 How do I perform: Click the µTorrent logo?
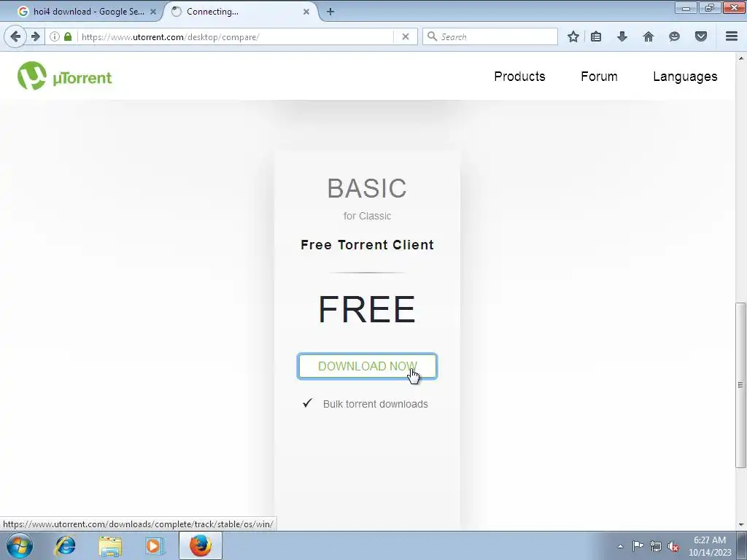(x=65, y=76)
